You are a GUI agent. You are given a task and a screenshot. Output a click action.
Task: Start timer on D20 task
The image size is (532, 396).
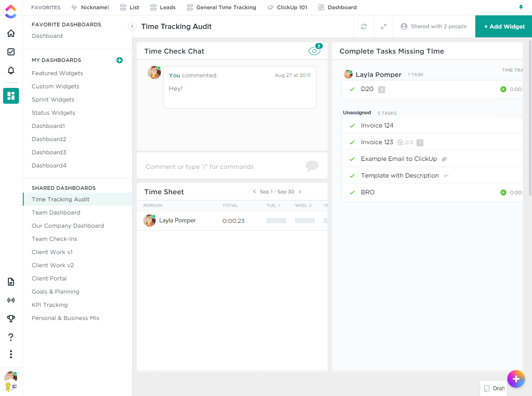(503, 89)
